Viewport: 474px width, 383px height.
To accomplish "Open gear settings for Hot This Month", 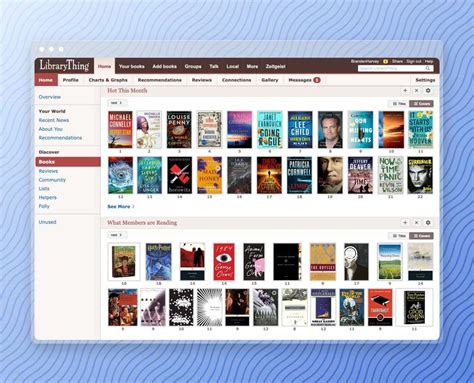I will pyautogui.click(x=428, y=90).
